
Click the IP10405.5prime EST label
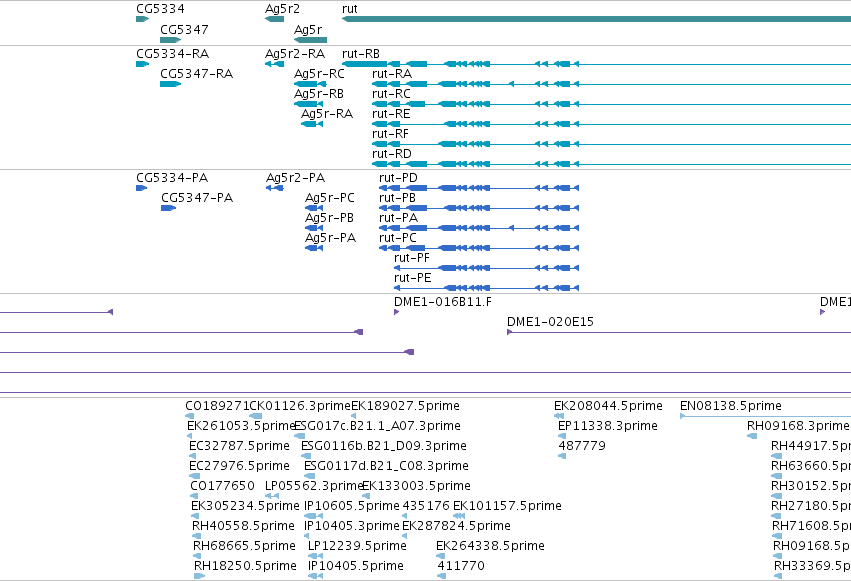click(x=356, y=566)
